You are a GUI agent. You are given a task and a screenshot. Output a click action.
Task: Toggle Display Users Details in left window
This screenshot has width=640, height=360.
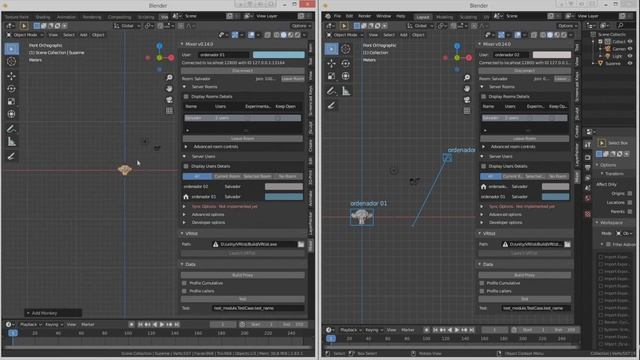click(186, 166)
